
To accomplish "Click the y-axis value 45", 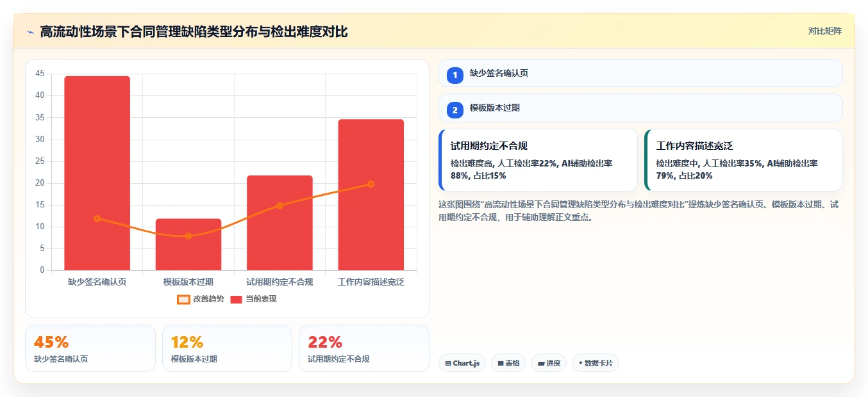I will click(x=40, y=74).
